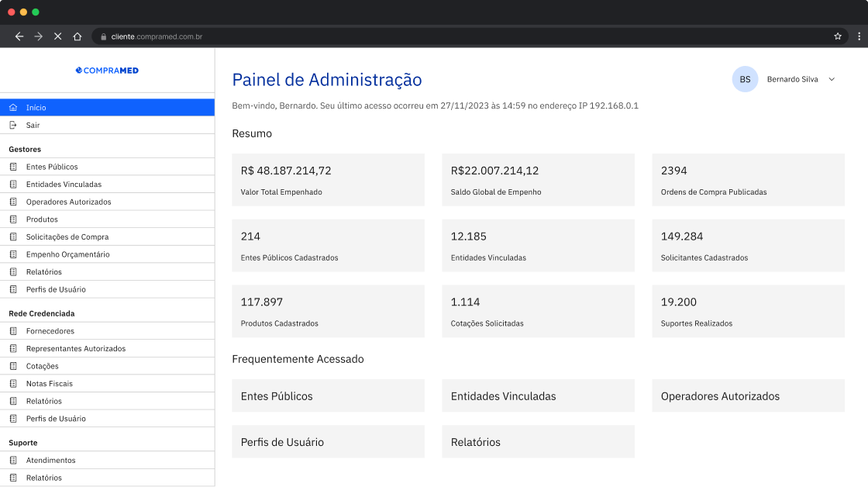Click the COMPRAMED logo
Image resolution: width=868 pixels, height=487 pixels.
tap(108, 70)
